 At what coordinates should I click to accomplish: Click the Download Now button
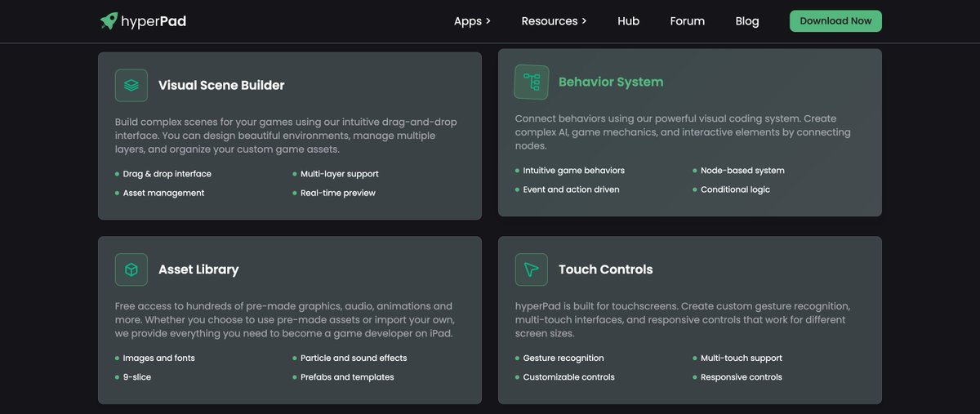pyautogui.click(x=835, y=21)
